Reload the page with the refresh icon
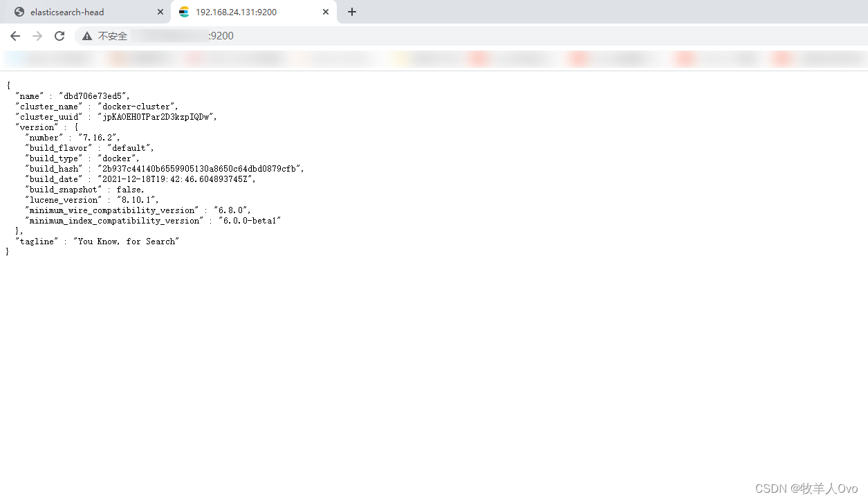The width and height of the screenshot is (868, 501). tap(59, 35)
